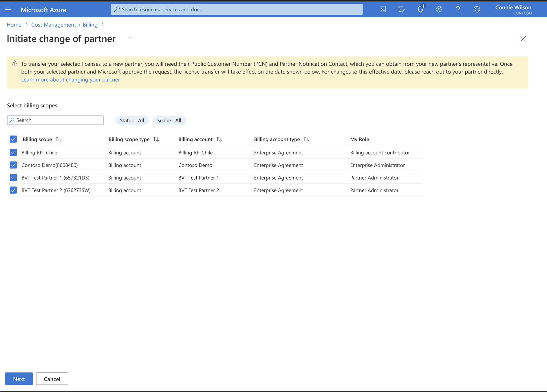Viewport: 547px width, 392px height.
Task: Uncheck the BVT Test Partner 1 row checkbox
Action: click(13, 177)
